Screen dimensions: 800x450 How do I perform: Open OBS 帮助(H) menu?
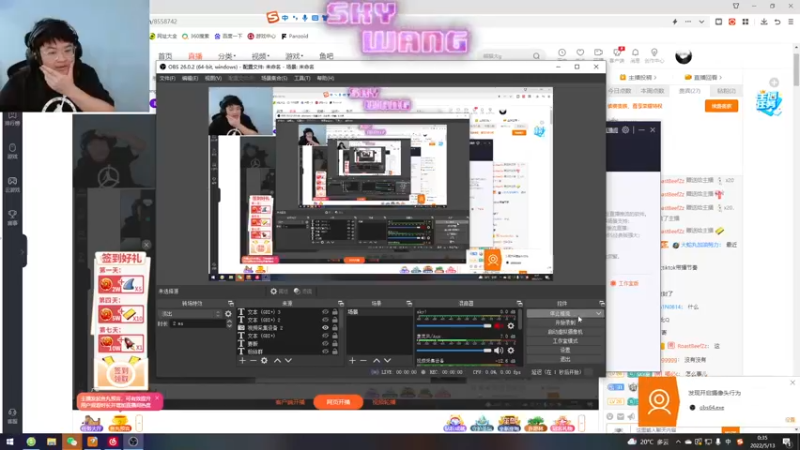click(325, 78)
